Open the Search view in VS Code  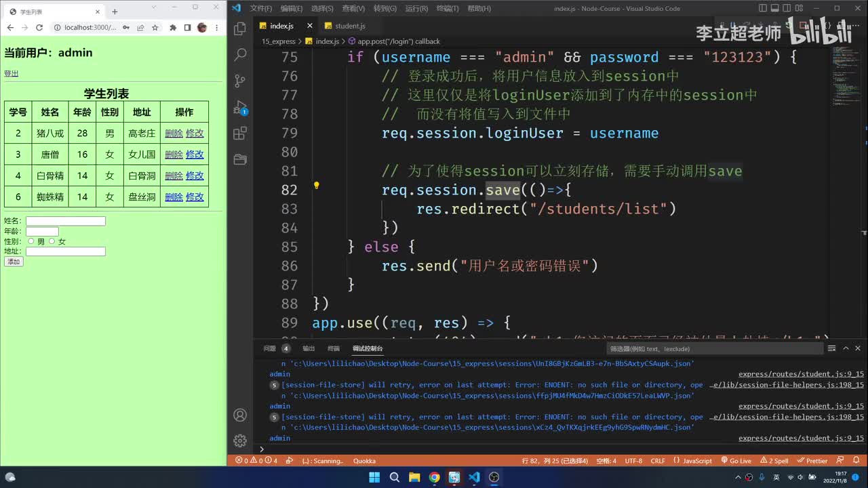(x=239, y=55)
